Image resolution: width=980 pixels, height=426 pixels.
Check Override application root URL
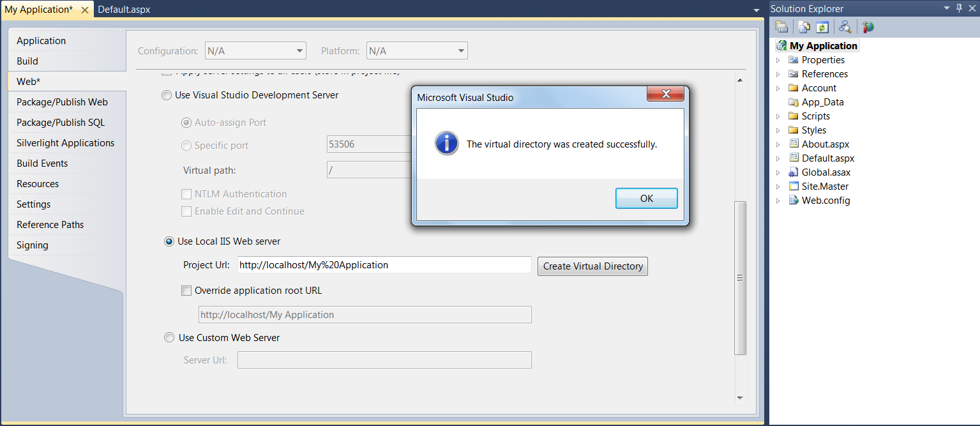(186, 291)
